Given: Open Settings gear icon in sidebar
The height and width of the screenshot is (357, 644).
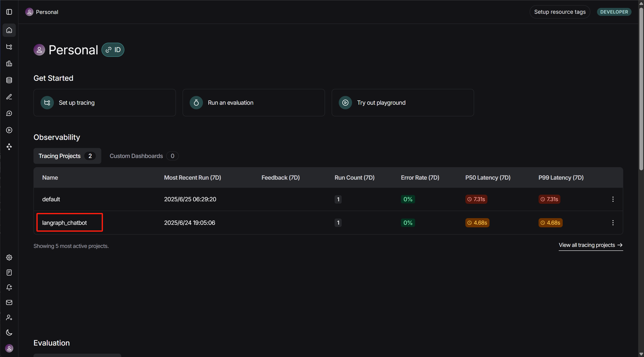Looking at the screenshot, I should click(x=9, y=257).
